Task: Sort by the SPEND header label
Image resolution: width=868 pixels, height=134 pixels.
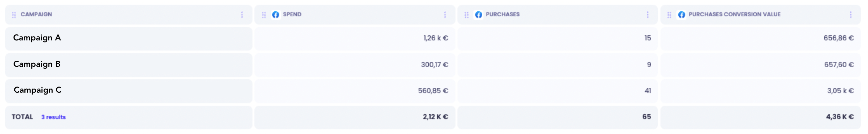Action: [x=292, y=15]
